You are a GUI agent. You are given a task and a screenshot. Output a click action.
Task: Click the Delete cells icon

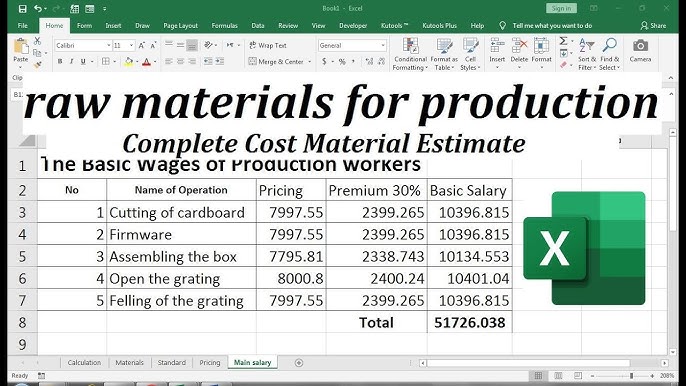519,54
